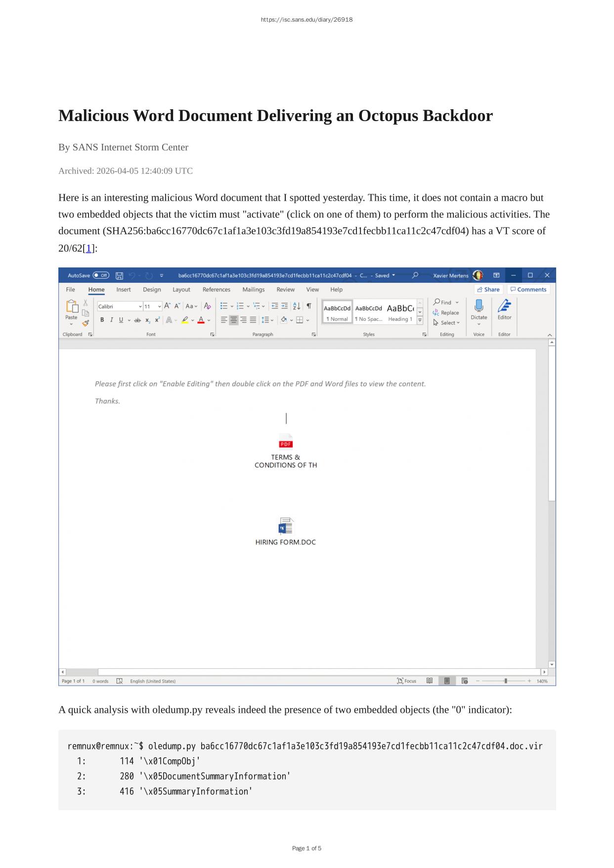Click the Save icon in title bar
Image resolution: width=614 pixels, height=868 pixels.
click(119, 276)
